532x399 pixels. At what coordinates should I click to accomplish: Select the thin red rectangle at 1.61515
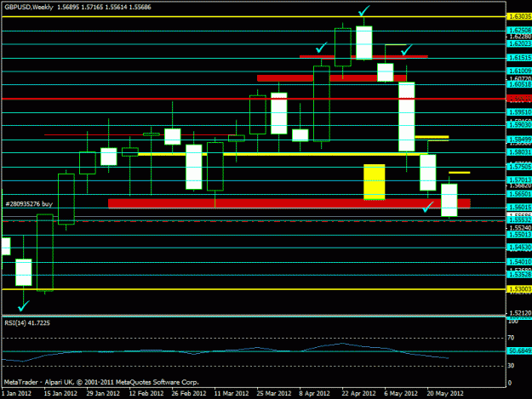(363, 57)
